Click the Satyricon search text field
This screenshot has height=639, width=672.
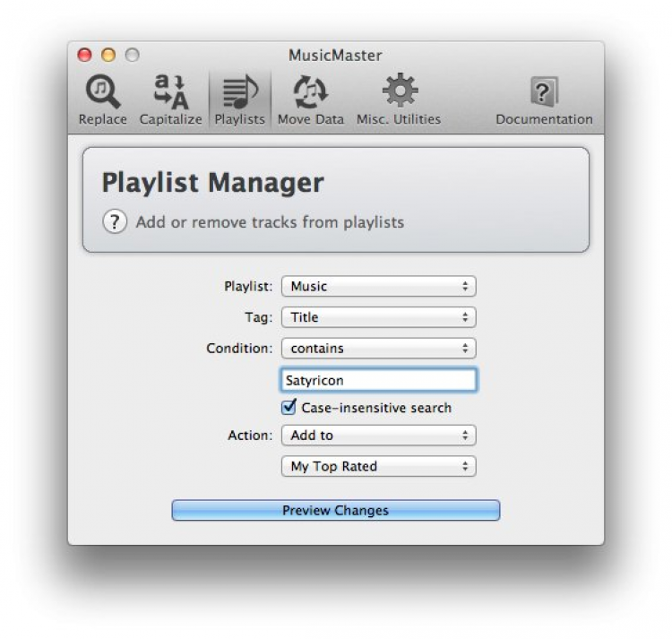(x=378, y=380)
